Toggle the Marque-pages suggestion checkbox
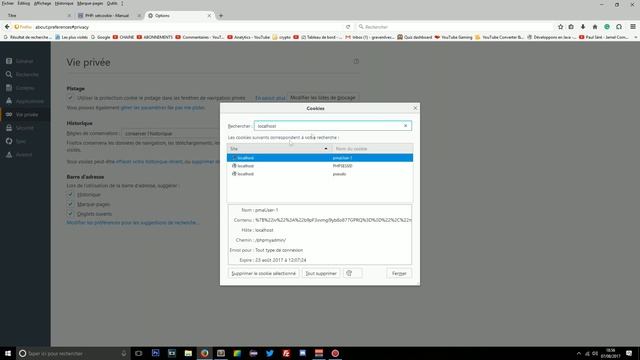The image size is (640, 360). pos(70,204)
